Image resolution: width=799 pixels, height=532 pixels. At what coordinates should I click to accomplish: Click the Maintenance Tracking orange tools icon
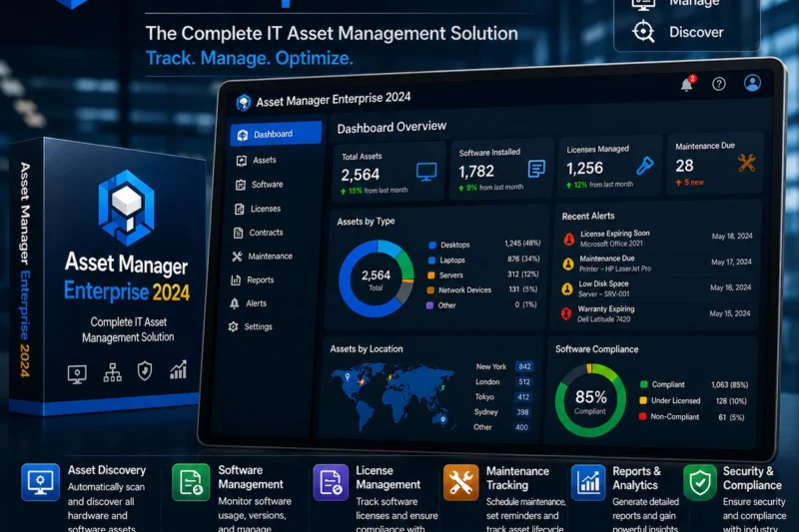coord(460,482)
